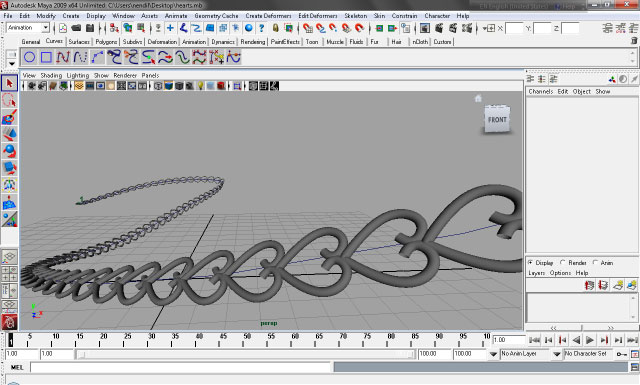
Task: Activate the EP Curve tool on shelf
Action: (63, 57)
